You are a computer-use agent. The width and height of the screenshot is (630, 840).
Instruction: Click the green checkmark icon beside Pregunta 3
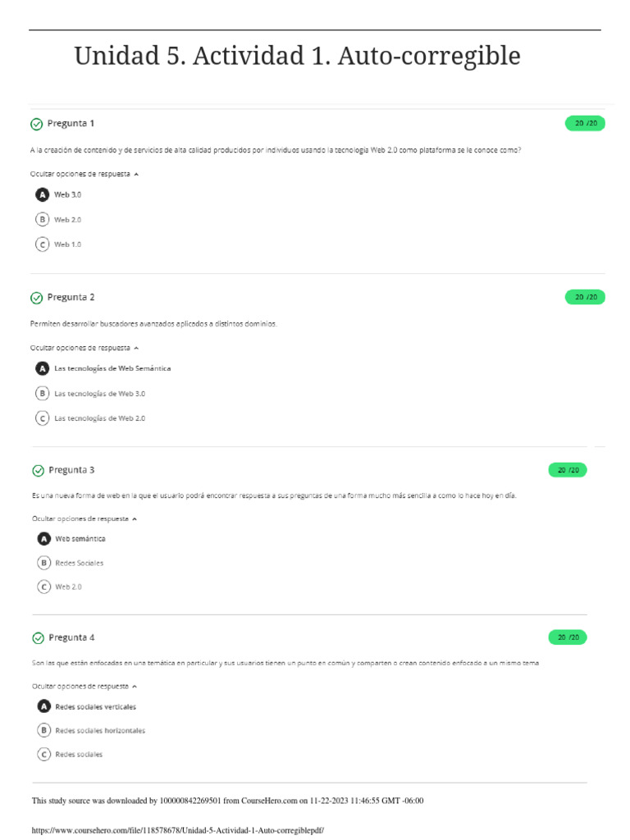tap(38, 471)
